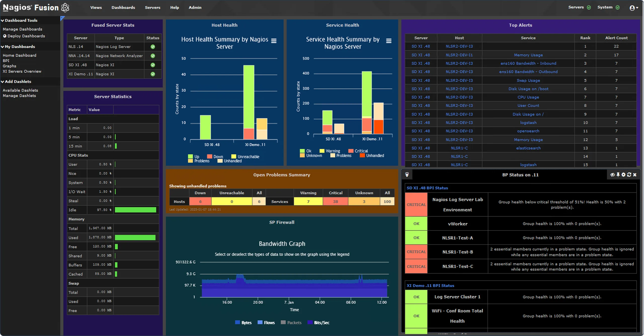Click Available Dashlets link

[20, 90]
